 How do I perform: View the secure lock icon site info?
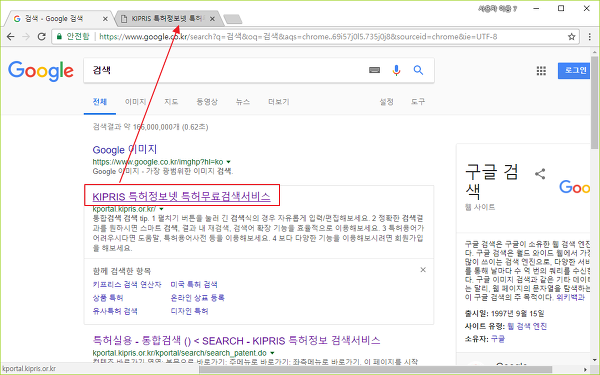[x=59, y=37]
